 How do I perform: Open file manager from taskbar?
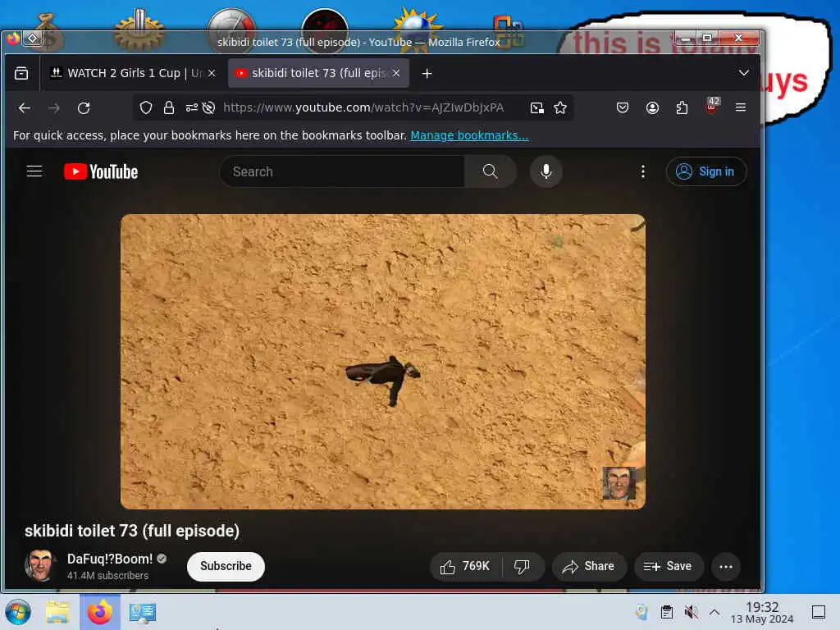click(x=57, y=612)
